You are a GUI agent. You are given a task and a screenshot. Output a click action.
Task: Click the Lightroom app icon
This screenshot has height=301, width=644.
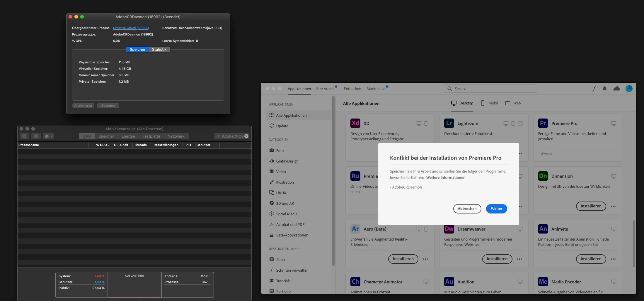click(449, 123)
